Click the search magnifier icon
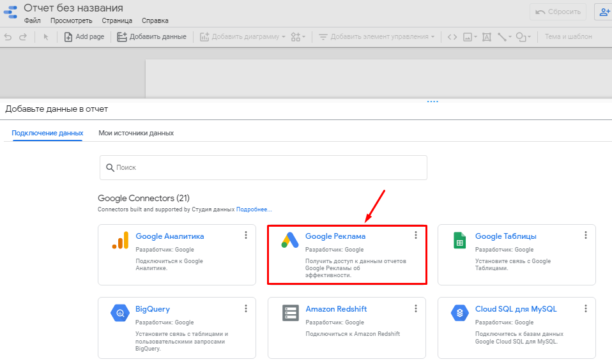612x364 pixels. pyautogui.click(x=110, y=168)
